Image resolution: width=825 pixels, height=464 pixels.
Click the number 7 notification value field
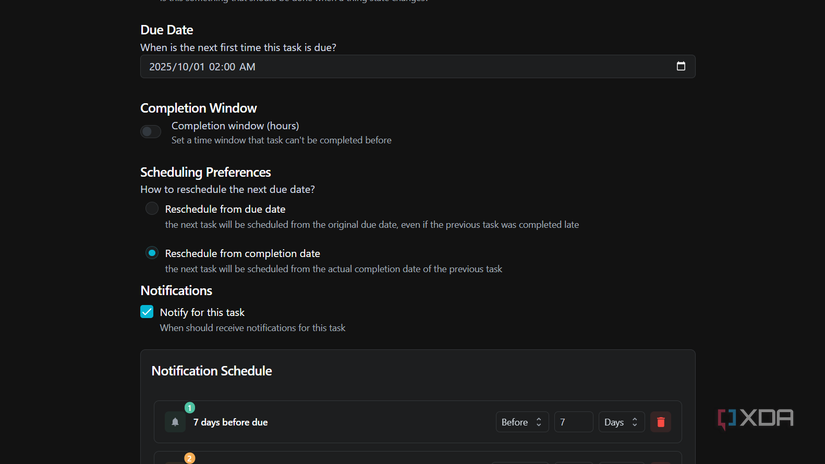(573, 422)
